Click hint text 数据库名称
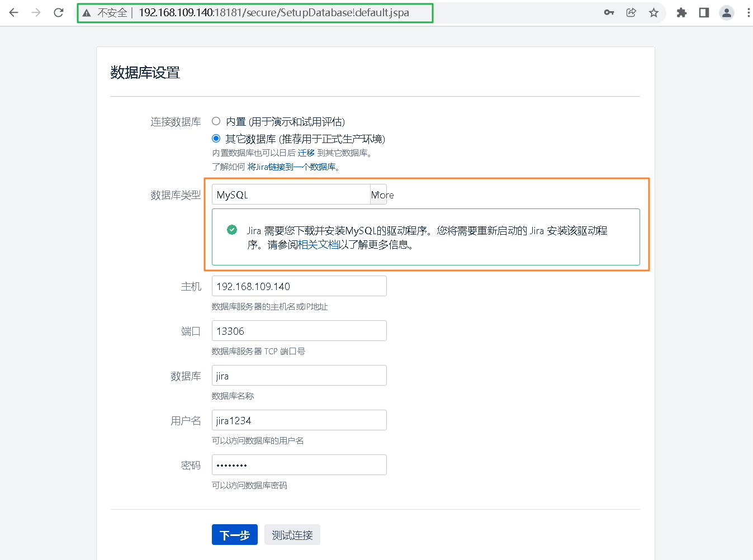Screen dimensions: 753x560 point(233,396)
